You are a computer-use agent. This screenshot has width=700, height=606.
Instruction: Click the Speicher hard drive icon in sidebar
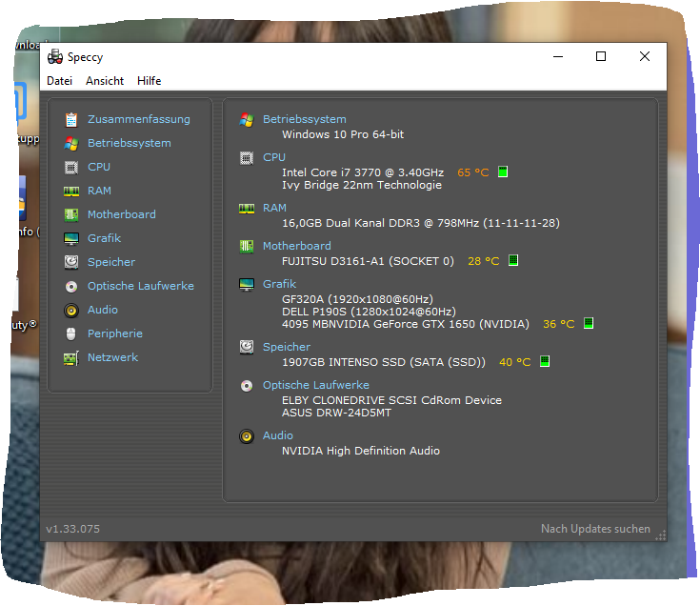(71, 262)
